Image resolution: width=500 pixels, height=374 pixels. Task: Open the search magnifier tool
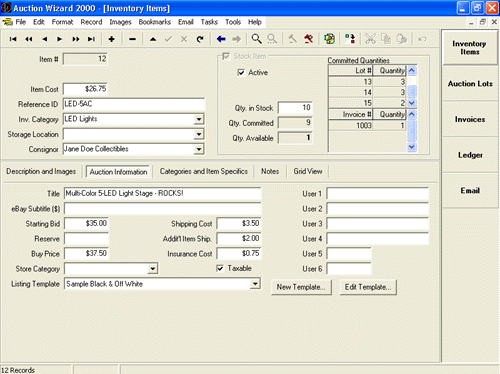256,39
